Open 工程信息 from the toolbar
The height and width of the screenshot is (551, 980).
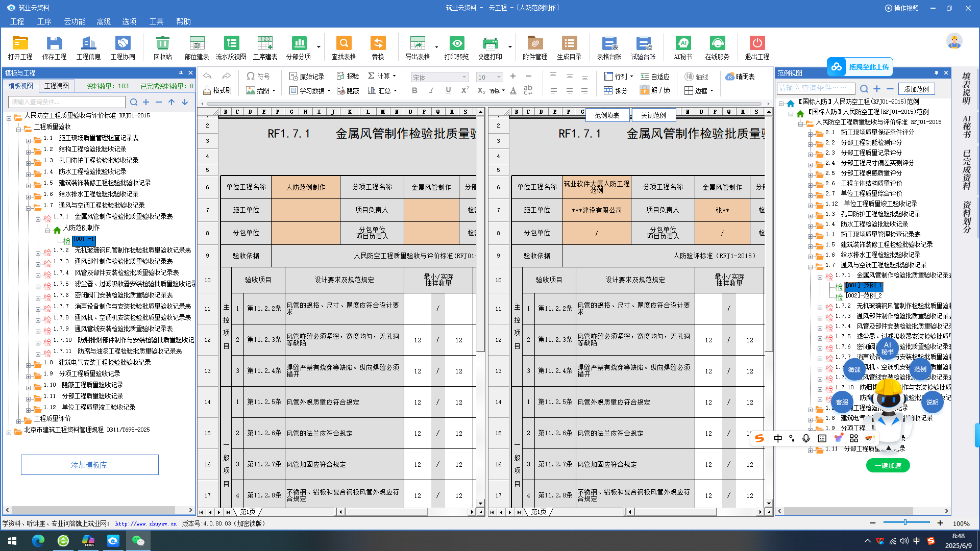click(88, 47)
